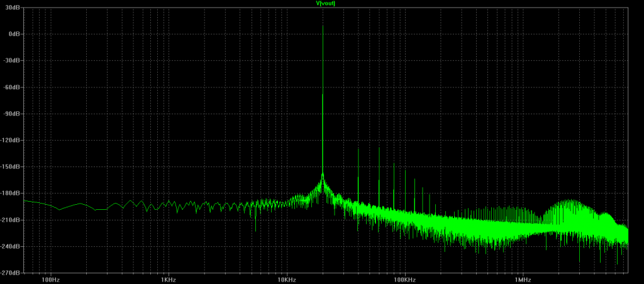The height and width of the screenshot is (284, 644).
Task: Select the -120dB axis label
Action: pos(12,141)
